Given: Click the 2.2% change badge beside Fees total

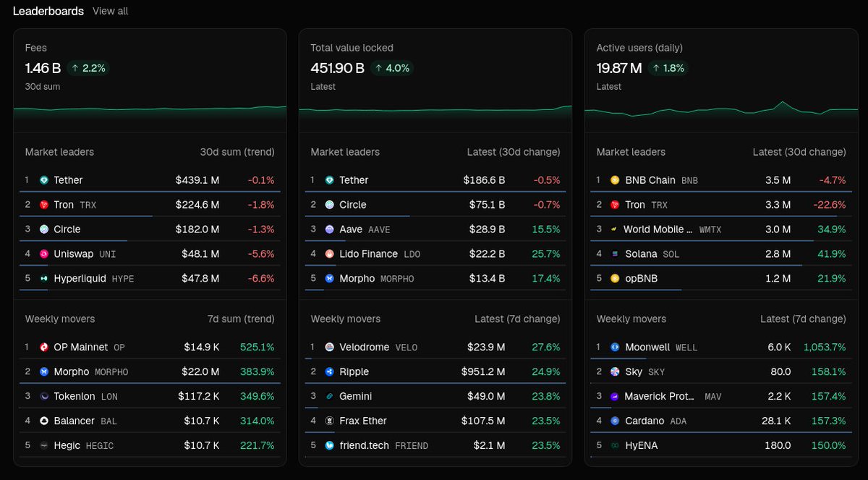Looking at the screenshot, I should click(x=89, y=69).
